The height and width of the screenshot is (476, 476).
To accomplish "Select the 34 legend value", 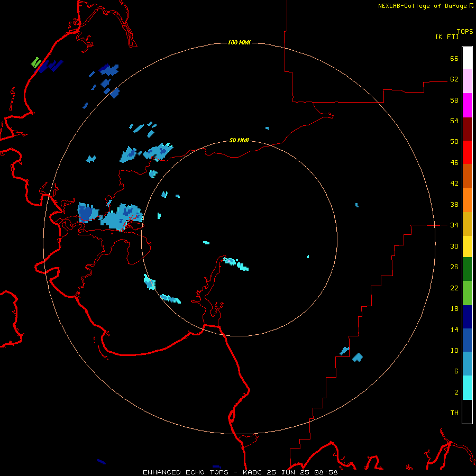I will point(454,225).
